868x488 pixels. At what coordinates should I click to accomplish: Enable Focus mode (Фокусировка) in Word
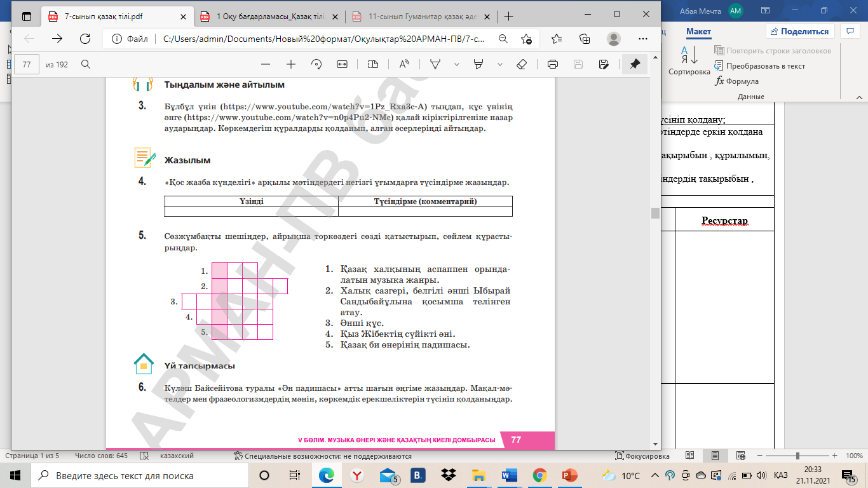coord(642,456)
